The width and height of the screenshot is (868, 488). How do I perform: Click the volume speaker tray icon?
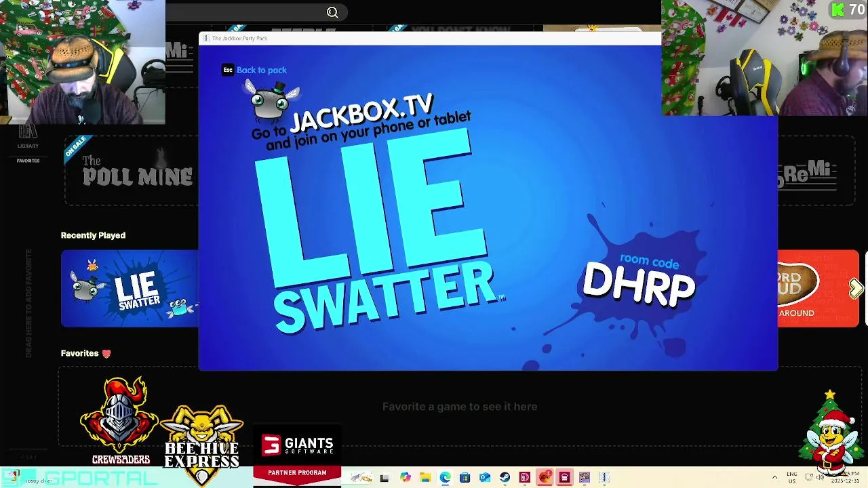[x=820, y=477]
